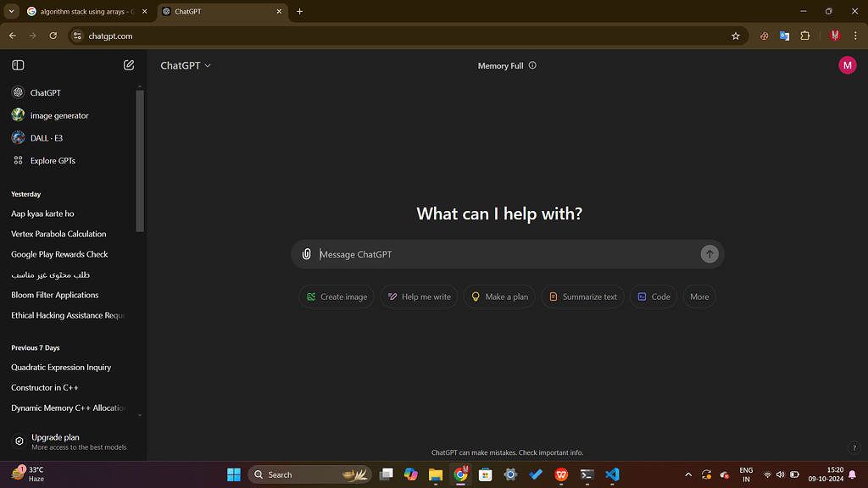Open the attachment paperclip in message box

tap(306, 253)
